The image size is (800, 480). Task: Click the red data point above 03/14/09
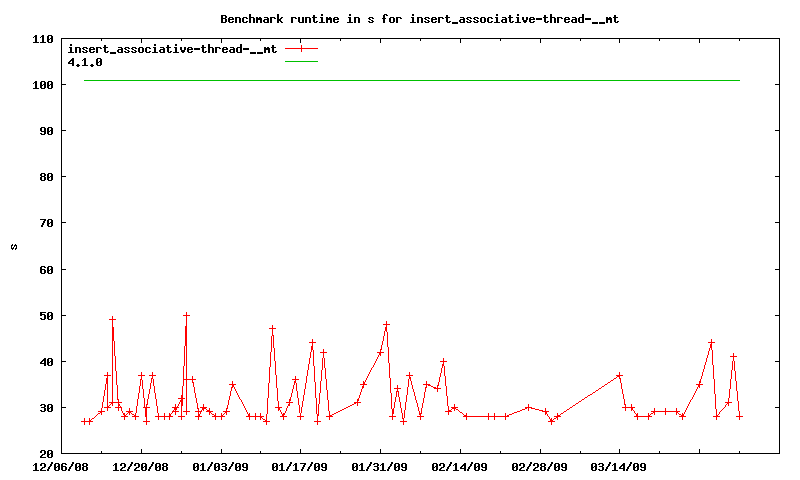(x=620, y=375)
